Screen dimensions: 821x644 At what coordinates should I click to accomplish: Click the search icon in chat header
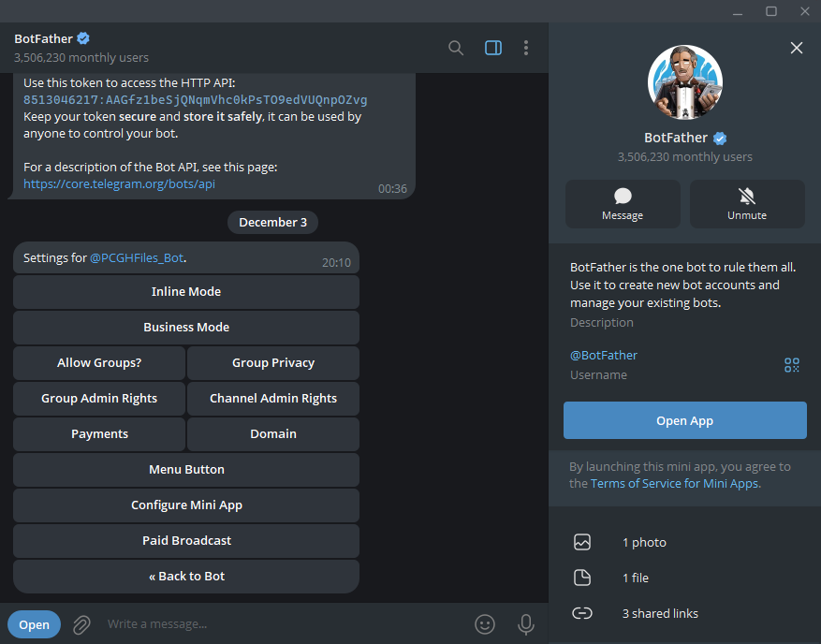456,48
